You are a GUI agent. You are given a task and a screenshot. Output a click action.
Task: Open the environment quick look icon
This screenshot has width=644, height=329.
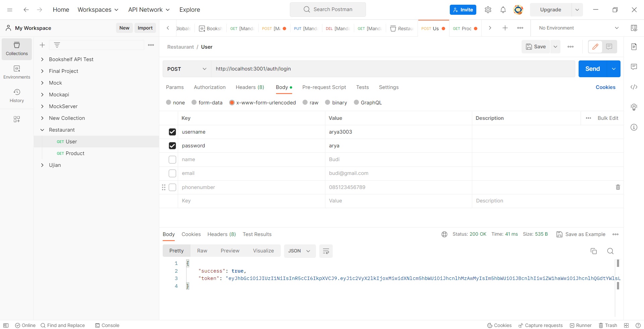coord(634,28)
